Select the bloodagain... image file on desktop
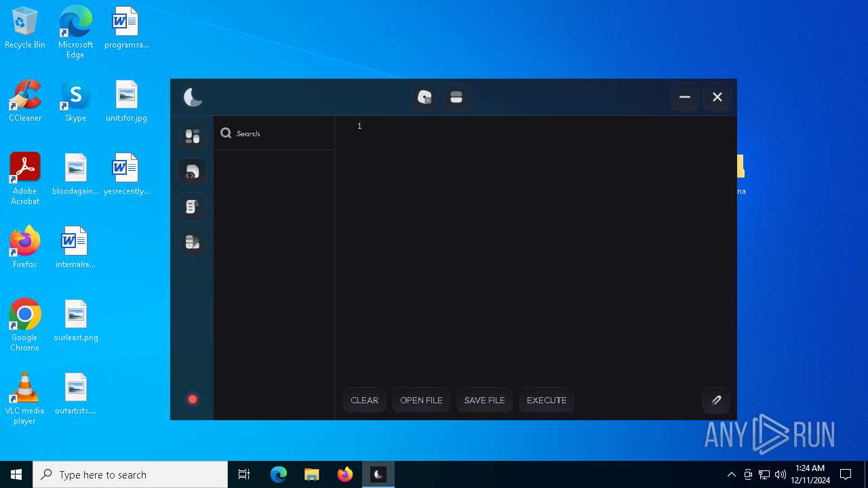 [75, 174]
